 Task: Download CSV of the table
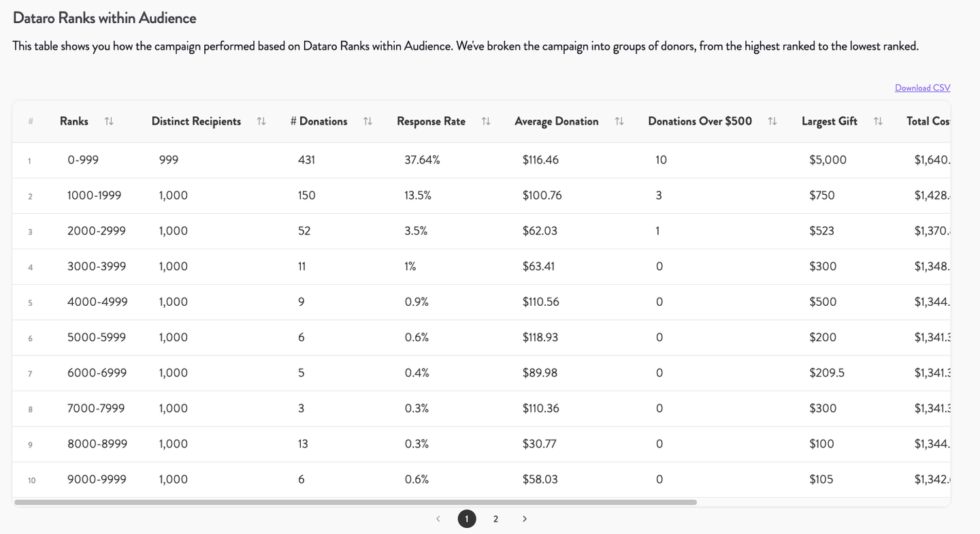point(922,88)
